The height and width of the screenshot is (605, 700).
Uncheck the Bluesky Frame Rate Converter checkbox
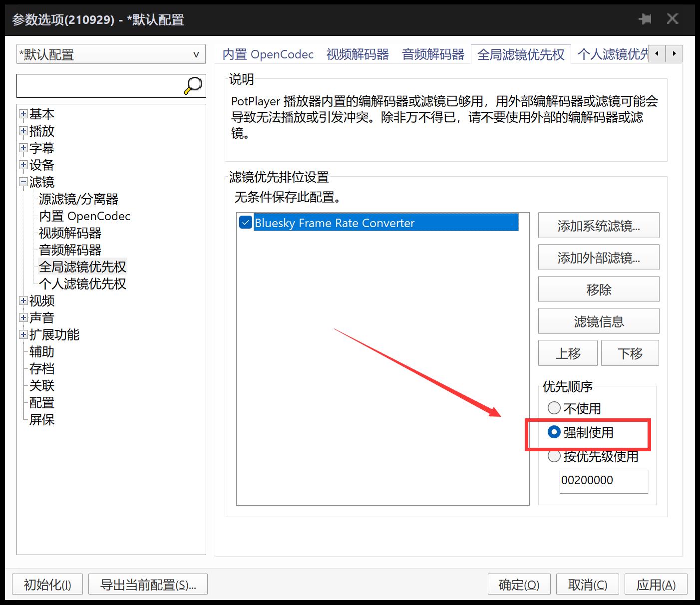point(245,223)
